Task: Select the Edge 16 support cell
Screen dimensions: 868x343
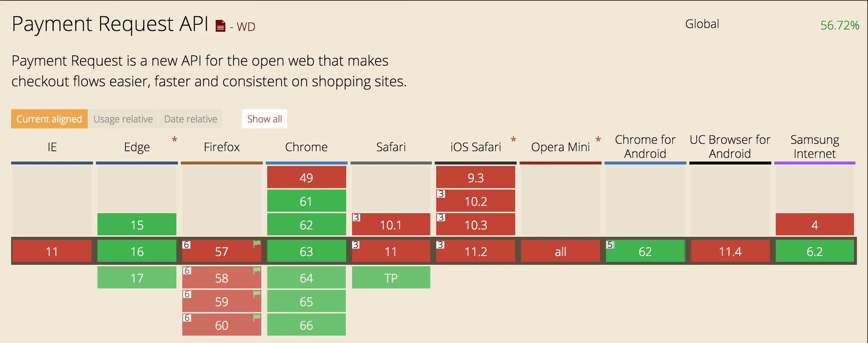Action: (137, 251)
